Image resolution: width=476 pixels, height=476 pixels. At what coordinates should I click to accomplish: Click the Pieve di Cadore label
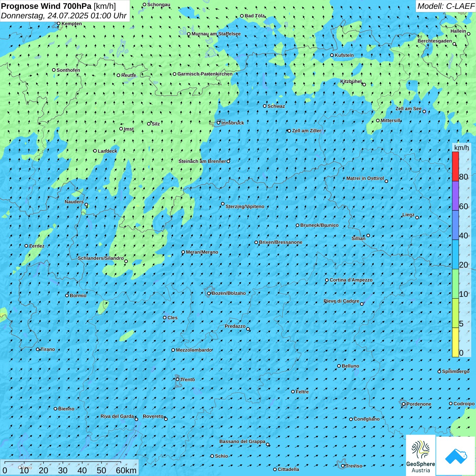[341, 301]
